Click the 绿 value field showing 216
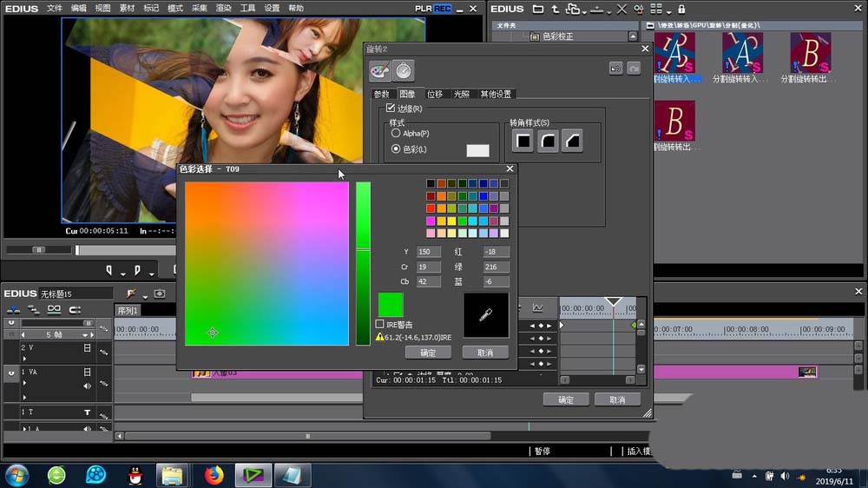This screenshot has width=868, height=488. 496,267
